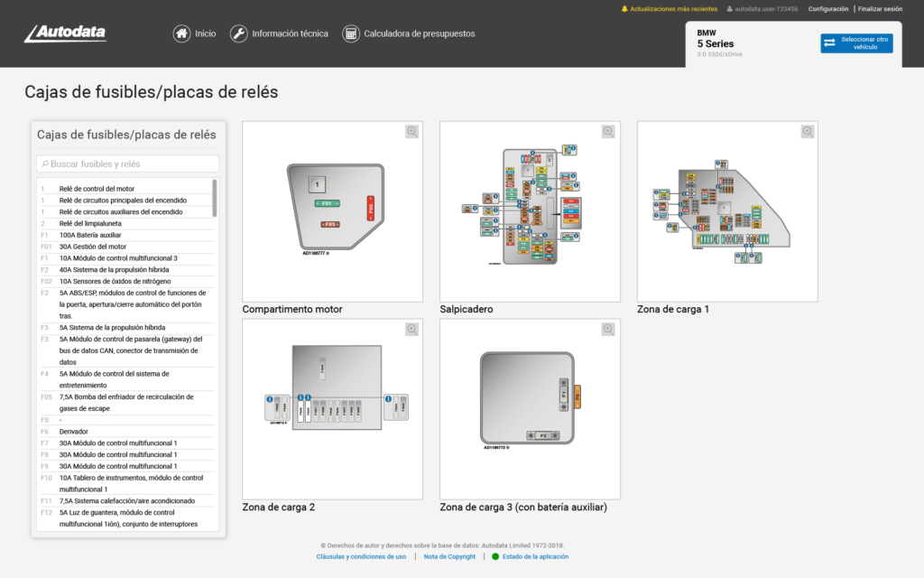Image resolution: width=924 pixels, height=578 pixels.
Task: Click the search magnifier in fuse search box
Action: coord(45,164)
